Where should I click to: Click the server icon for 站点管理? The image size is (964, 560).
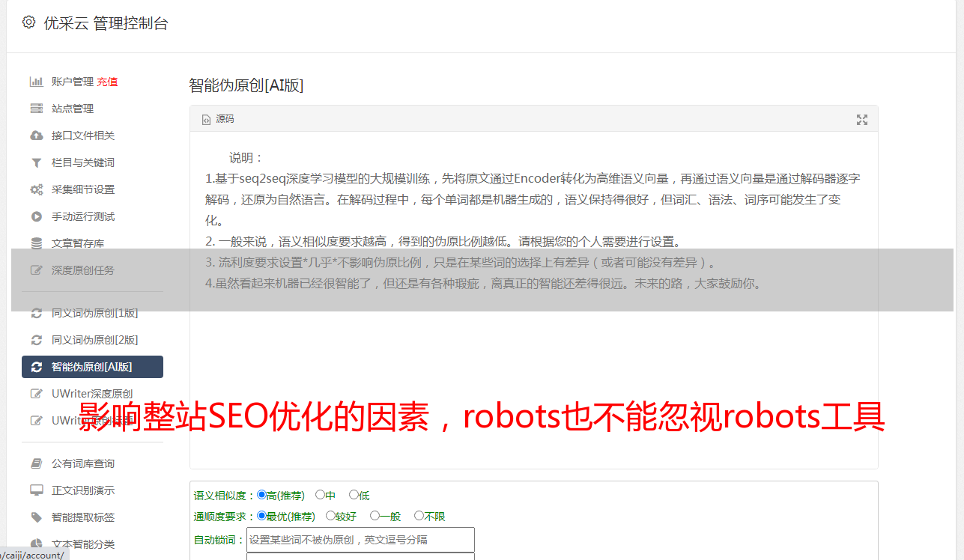point(36,109)
